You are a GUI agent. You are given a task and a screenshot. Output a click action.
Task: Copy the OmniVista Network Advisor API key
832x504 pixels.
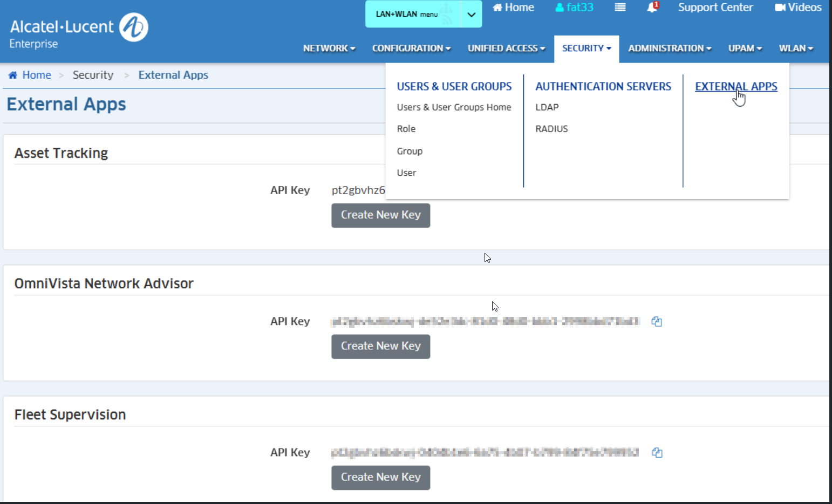point(656,321)
